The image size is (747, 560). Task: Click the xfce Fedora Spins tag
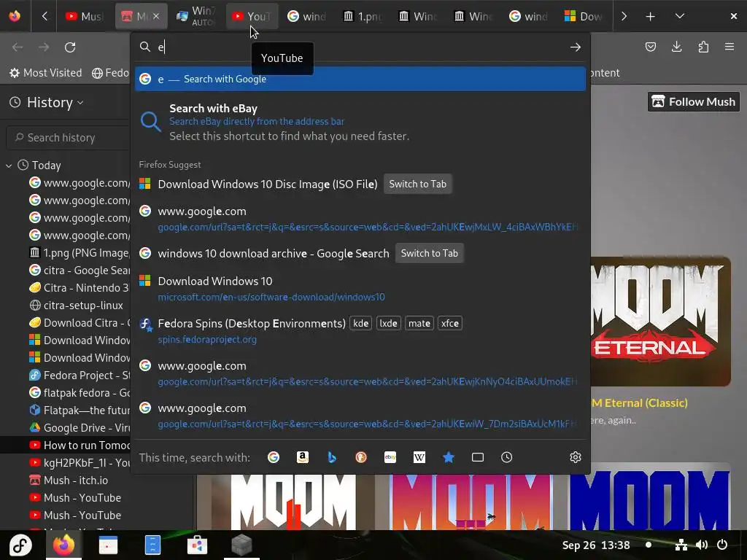point(449,323)
